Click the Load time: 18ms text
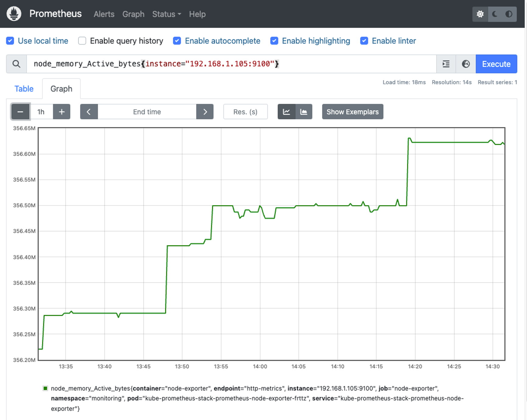Screen dimensions: 527x420 pyautogui.click(x=404, y=82)
